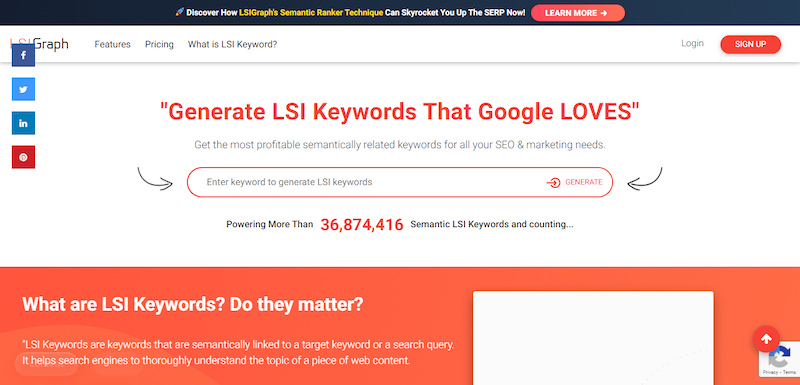Click the white preview card thumbnail
This screenshot has height=385, width=800.
coord(593,338)
